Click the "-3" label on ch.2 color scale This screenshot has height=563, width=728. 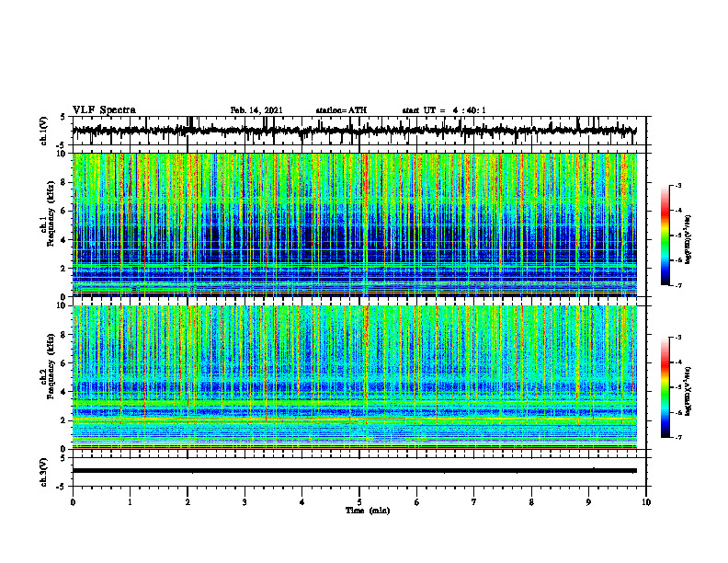678,338
